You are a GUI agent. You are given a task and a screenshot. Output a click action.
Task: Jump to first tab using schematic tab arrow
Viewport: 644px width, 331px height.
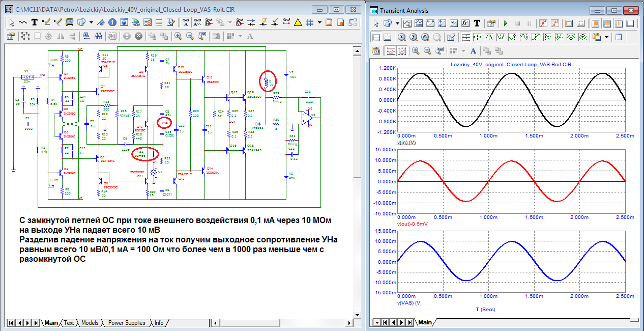(x=12, y=323)
